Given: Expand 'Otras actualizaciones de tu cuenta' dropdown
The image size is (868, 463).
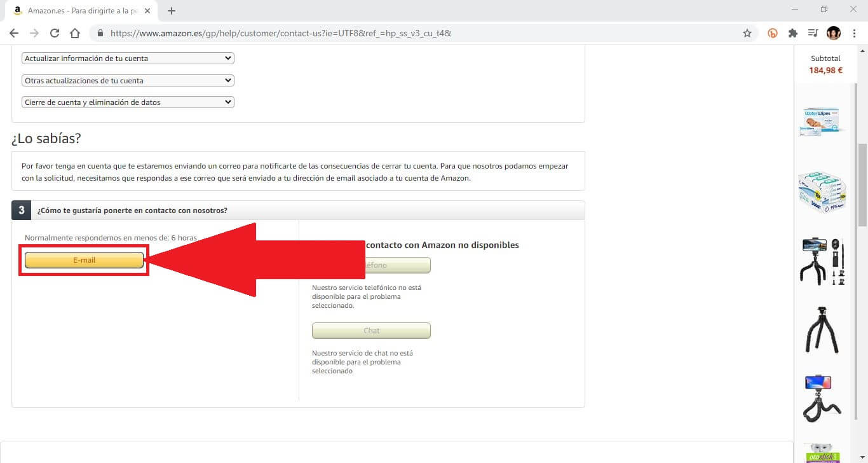Looking at the screenshot, I should tap(128, 81).
